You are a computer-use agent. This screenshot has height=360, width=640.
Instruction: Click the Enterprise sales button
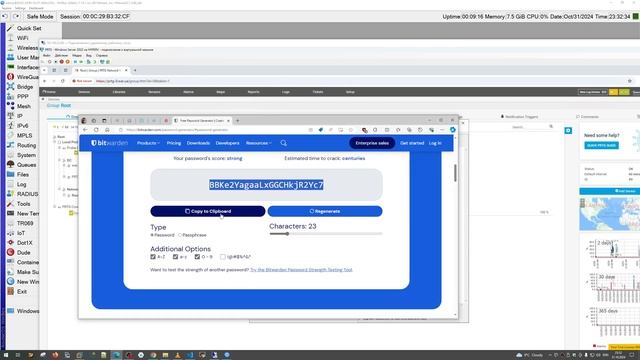(372, 143)
